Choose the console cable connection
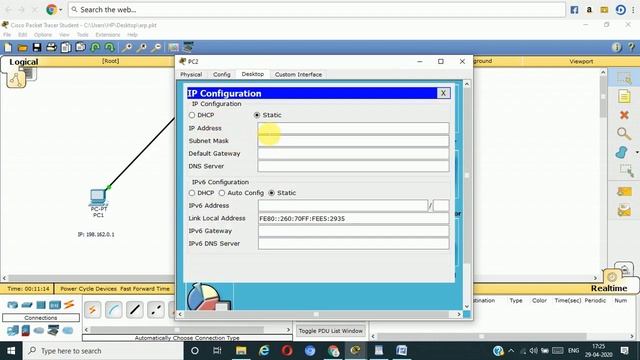The width and height of the screenshot is (640, 360). tap(113, 310)
